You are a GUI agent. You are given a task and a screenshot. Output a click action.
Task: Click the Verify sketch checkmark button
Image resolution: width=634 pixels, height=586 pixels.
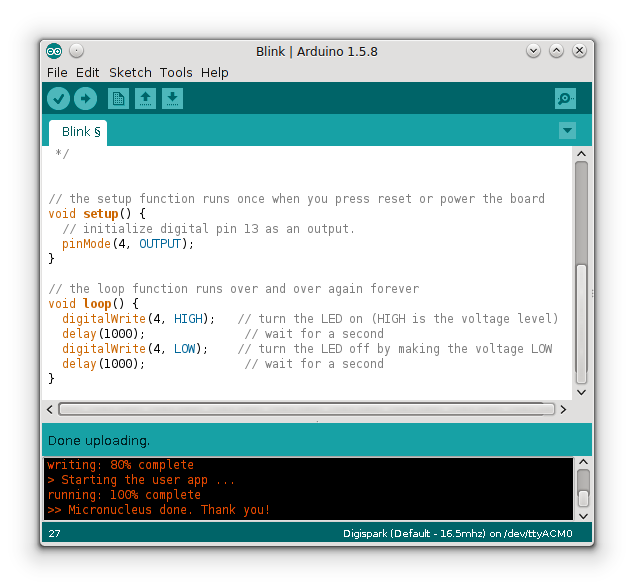pos(59,99)
